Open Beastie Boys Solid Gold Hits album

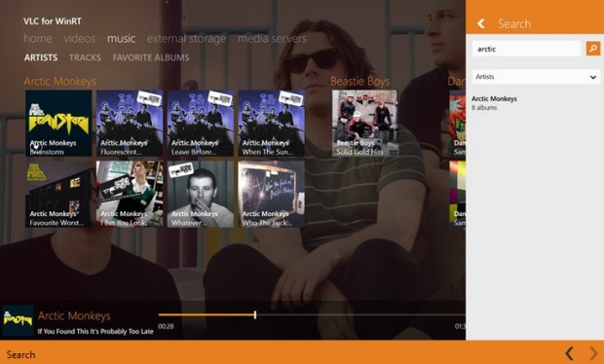(364, 124)
